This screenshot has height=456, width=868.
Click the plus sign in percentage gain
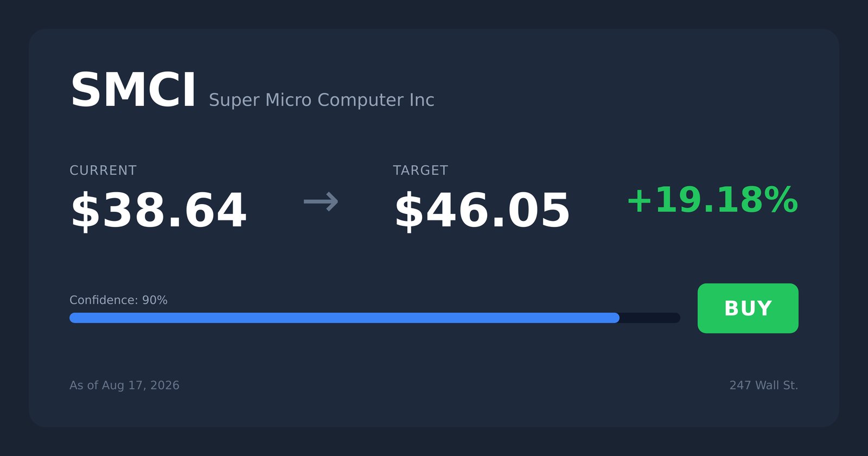click(x=639, y=200)
